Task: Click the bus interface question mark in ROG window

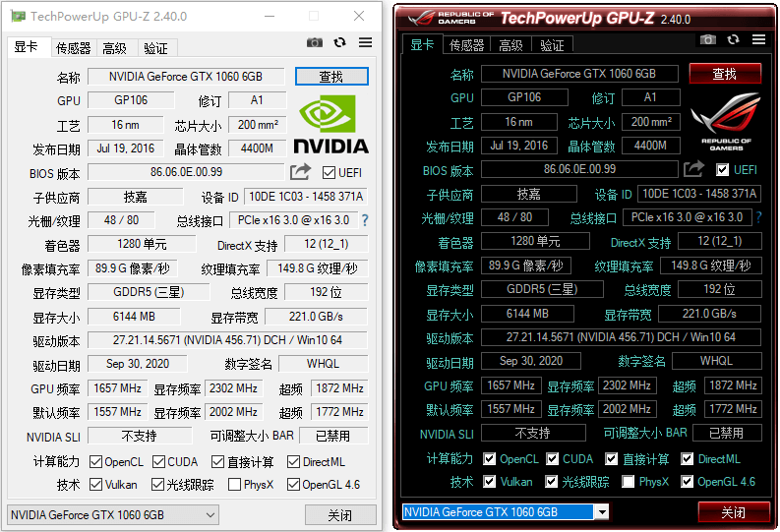Action: (758, 217)
